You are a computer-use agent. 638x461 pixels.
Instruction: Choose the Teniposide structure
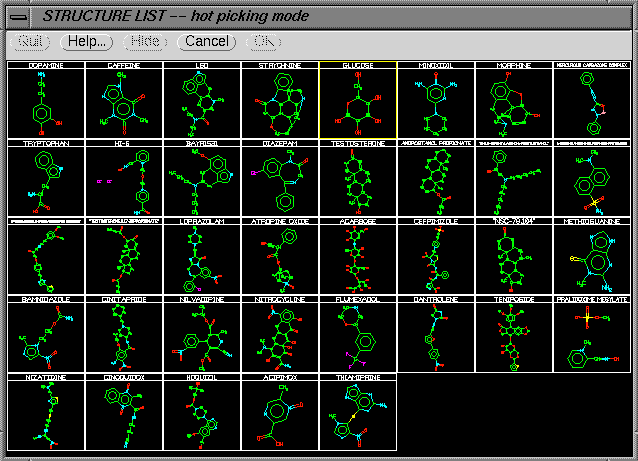[x=513, y=335]
